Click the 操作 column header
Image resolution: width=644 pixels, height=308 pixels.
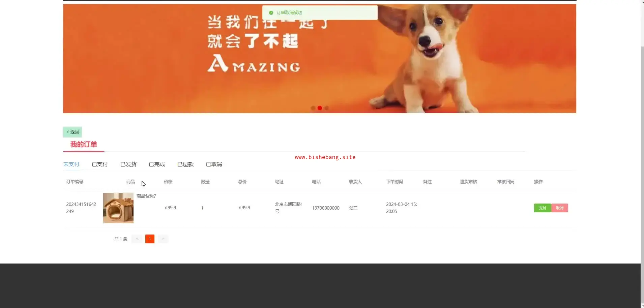[538, 182]
